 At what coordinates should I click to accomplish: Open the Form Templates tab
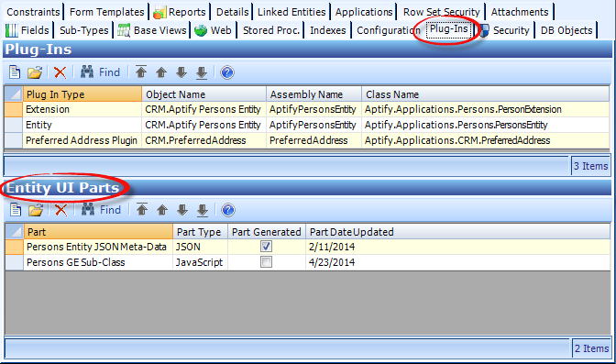(107, 12)
